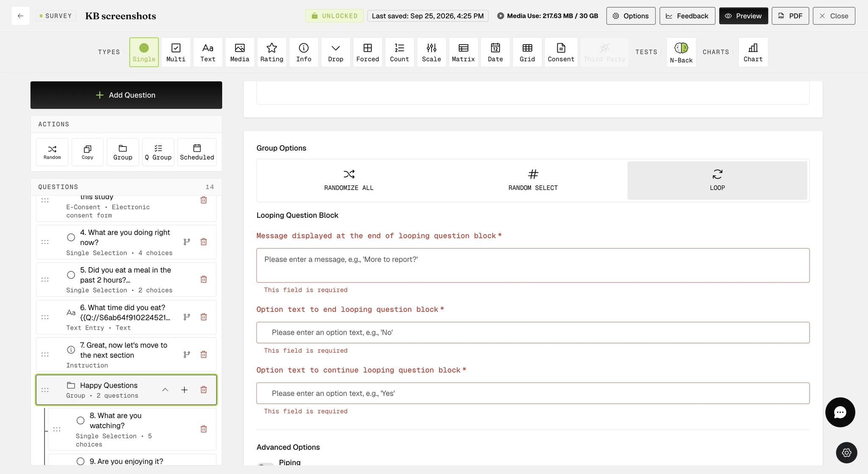Open the floating settings gear
The width and height of the screenshot is (868, 474).
pos(846,453)
